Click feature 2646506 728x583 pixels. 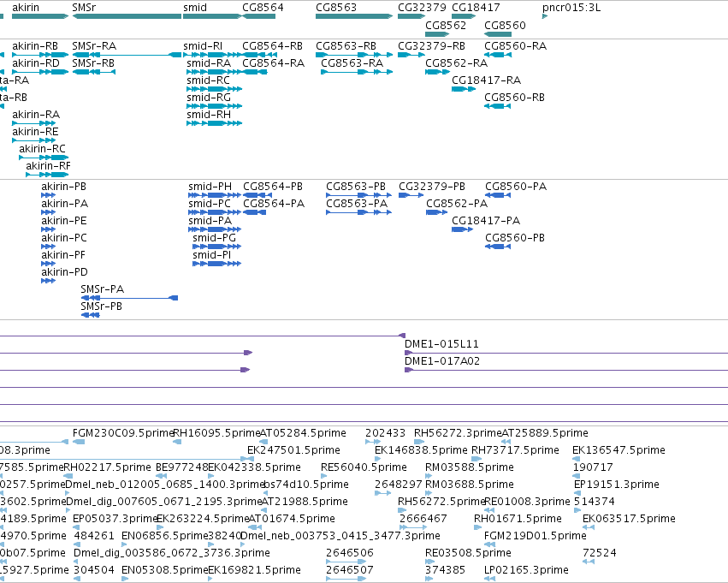click(x=350, y=553)
